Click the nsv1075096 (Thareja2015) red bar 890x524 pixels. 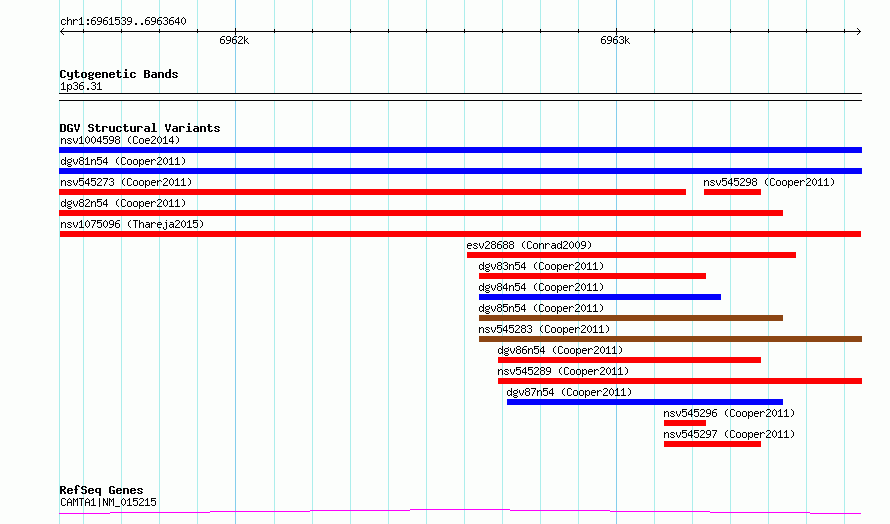pyautogui.click(x=460, y=234)
